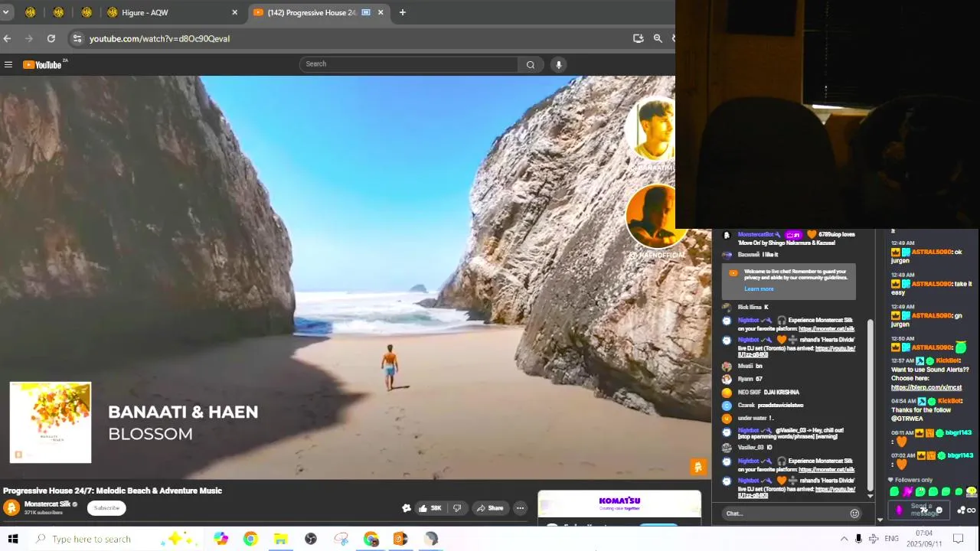
Task: Switch to the first pinned browser tab
Action: click(x=30, y=12)
